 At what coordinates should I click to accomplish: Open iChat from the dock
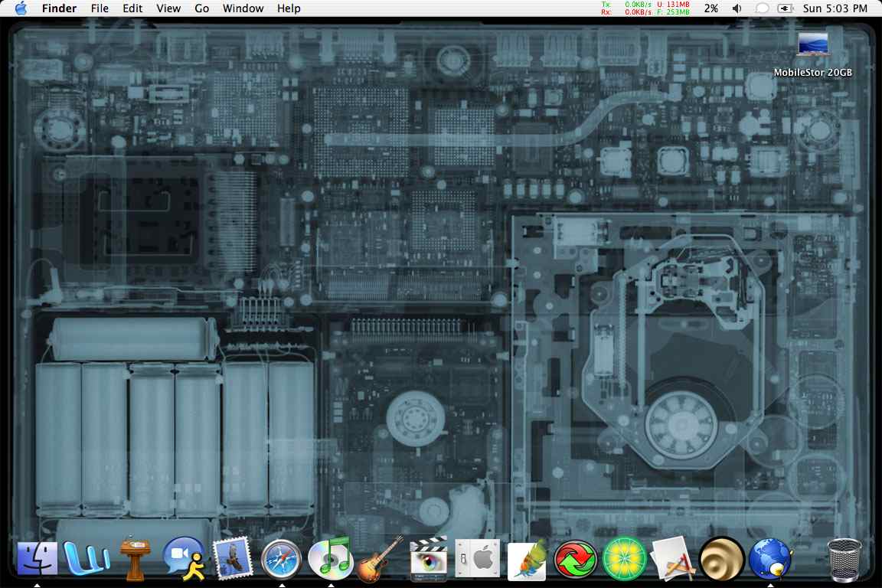pyautogui.click(x=184, y=559)
